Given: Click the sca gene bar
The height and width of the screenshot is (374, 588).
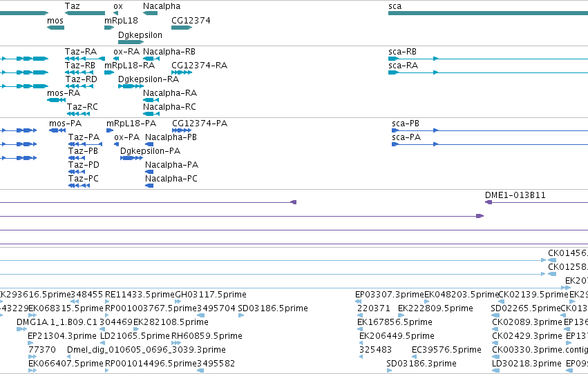Looking at the screenshot, I should coord(488,13).
